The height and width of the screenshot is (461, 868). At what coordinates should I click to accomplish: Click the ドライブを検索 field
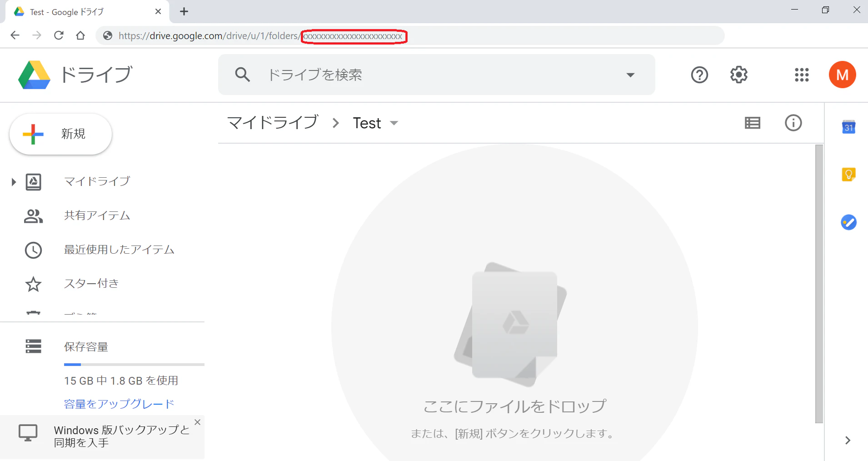(x=436, y=75)
